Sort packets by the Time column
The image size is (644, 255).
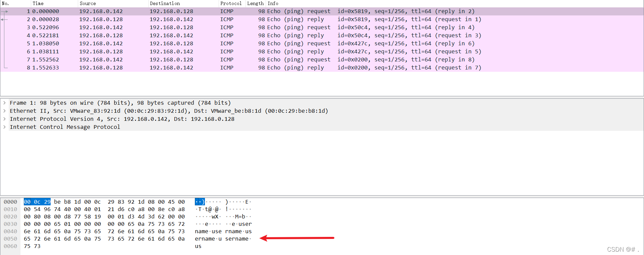(x=54, y=3)
